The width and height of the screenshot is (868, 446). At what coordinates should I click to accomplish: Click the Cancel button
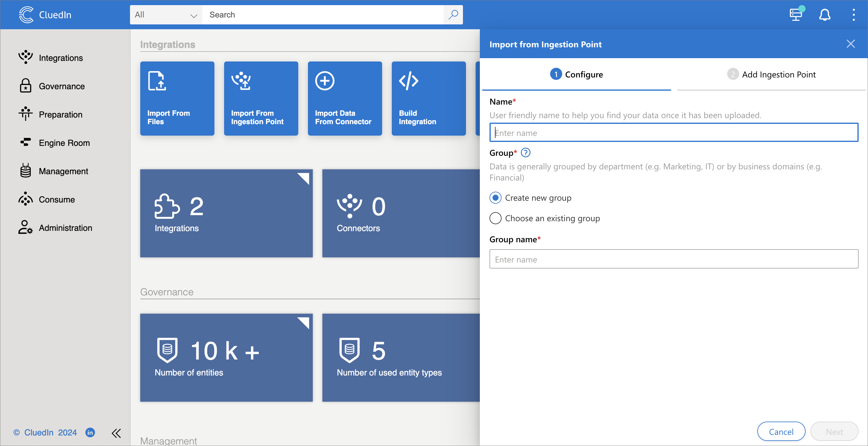781,432
